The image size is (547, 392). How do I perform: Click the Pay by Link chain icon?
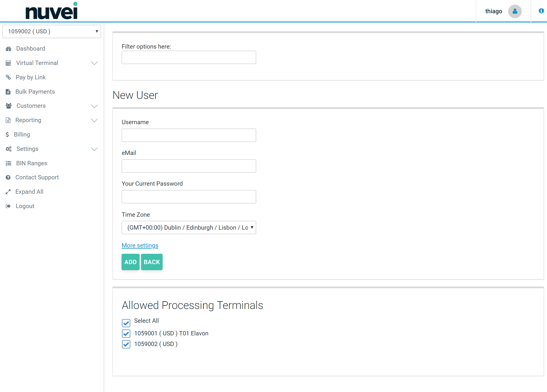[x=8, y=77]
